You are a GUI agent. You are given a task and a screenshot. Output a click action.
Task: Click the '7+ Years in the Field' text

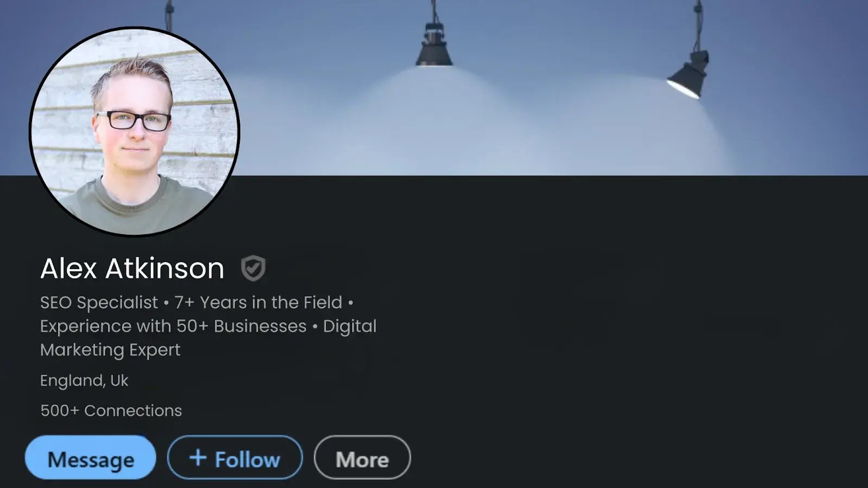click(258, 302)
